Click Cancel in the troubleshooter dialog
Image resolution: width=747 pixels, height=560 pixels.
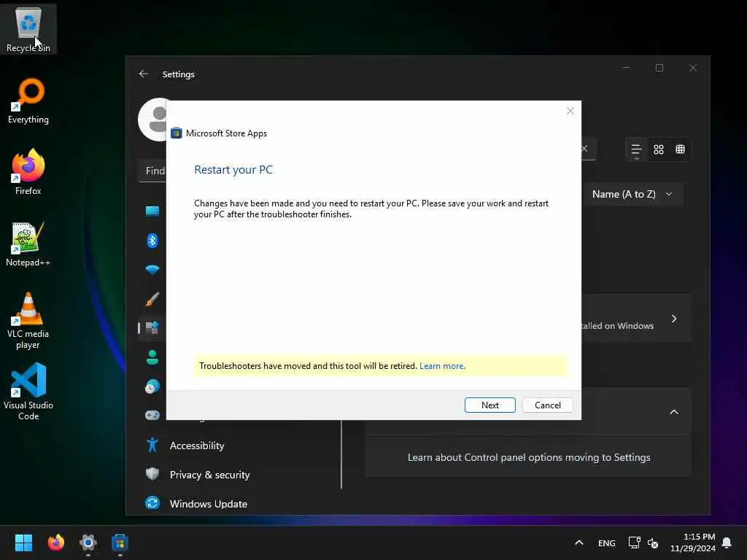(x=547, y=405)
